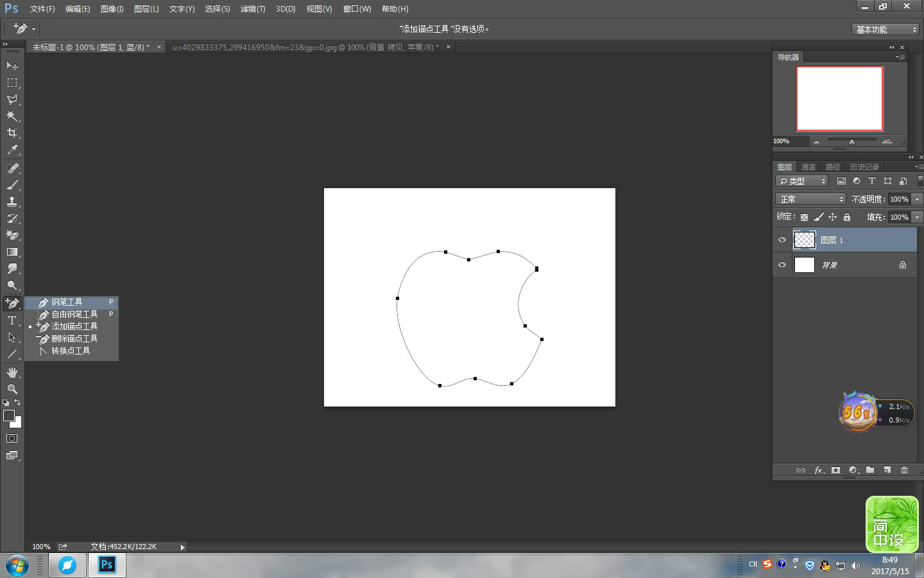The height and width of the screenshot is (578, 924).
Task: Switch to the u=4029833375 document tab
Action: click(305, 47)
